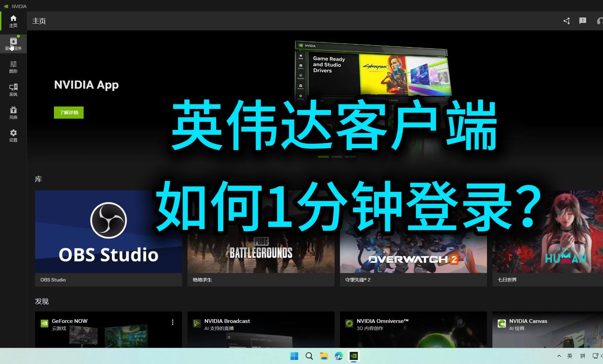The image size is (603, 364).
Task: Click the share icon in header
Action: pyautogui.click(x=567, y=21)
